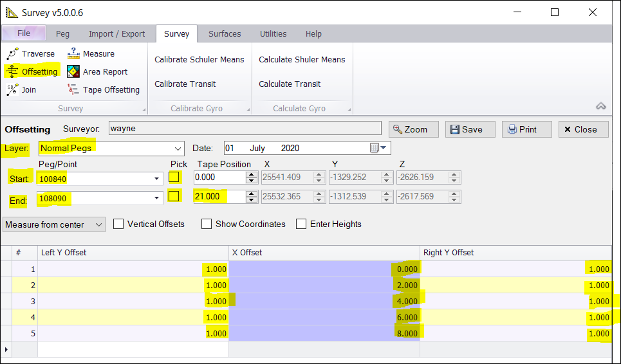Expand the Layer dropdown showing Normal Pegs
The image size is (621, 364).
point(178,149)
